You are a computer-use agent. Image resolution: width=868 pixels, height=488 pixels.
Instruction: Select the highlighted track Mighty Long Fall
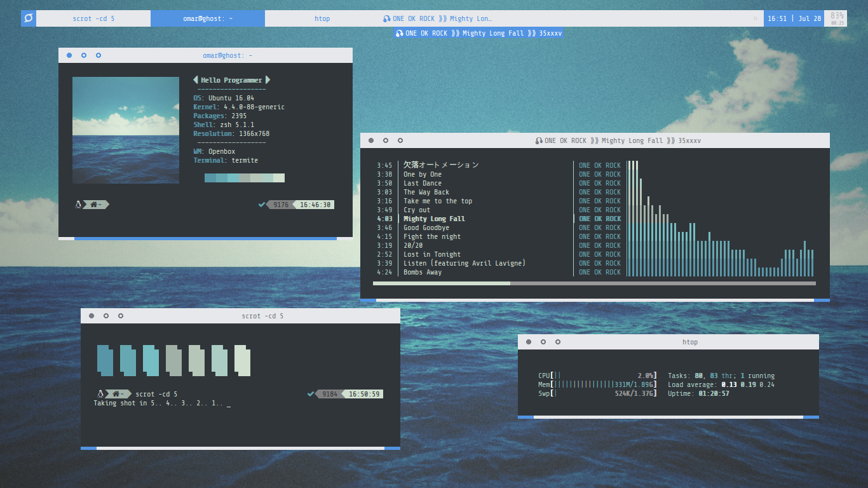pos(434,219)
